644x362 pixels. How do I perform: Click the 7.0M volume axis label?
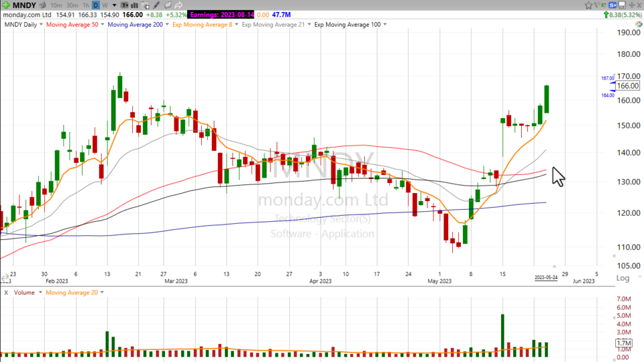coord(623,299)
